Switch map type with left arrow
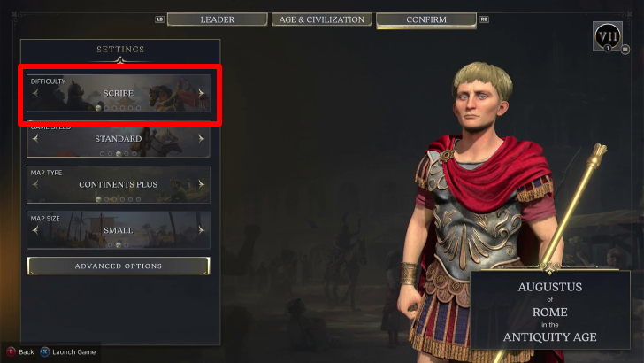The image size is (644, 363). click(x=35, y=184)
